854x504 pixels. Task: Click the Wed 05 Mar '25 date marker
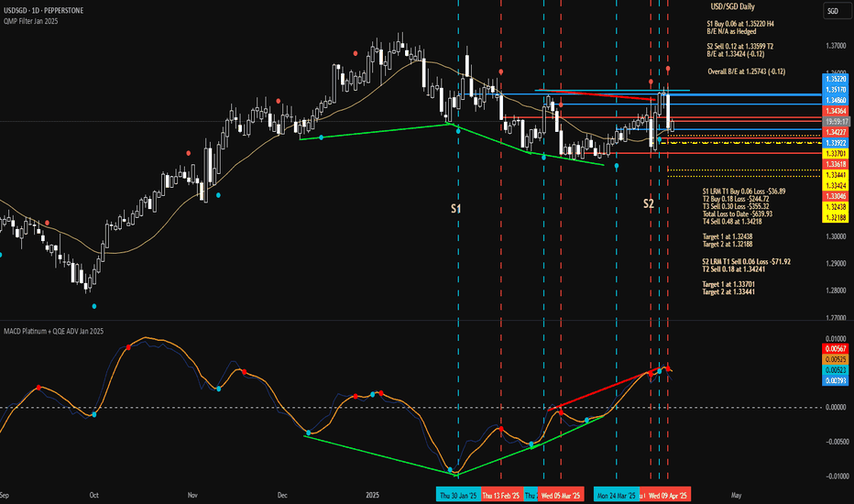[561, 495]
